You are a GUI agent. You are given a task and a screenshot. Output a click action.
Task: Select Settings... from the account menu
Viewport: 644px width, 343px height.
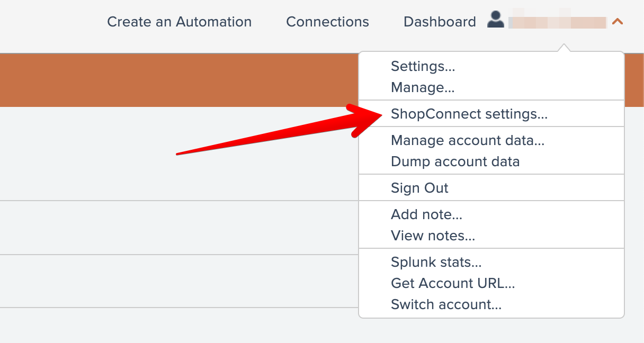click(x=423, y=66)
